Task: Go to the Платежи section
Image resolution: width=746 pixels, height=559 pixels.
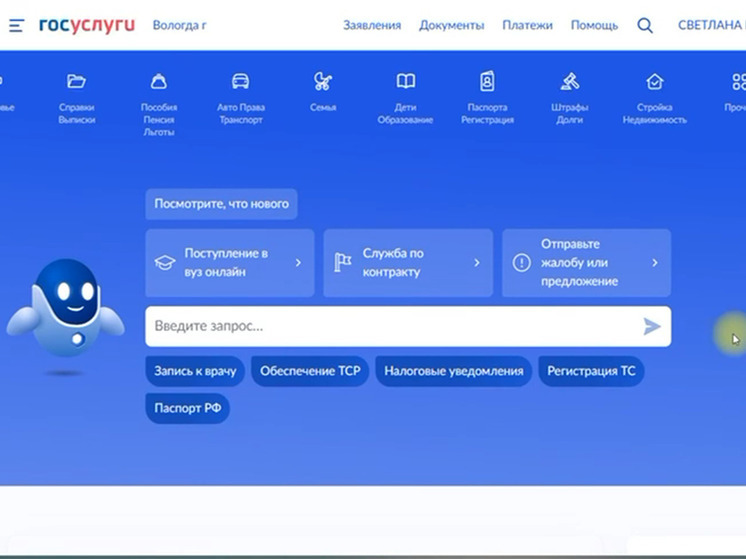Action: (527, 25)
